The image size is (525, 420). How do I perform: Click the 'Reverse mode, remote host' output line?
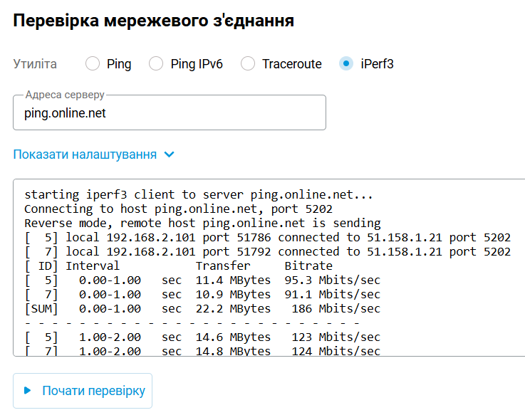click(x=202, y=224)
